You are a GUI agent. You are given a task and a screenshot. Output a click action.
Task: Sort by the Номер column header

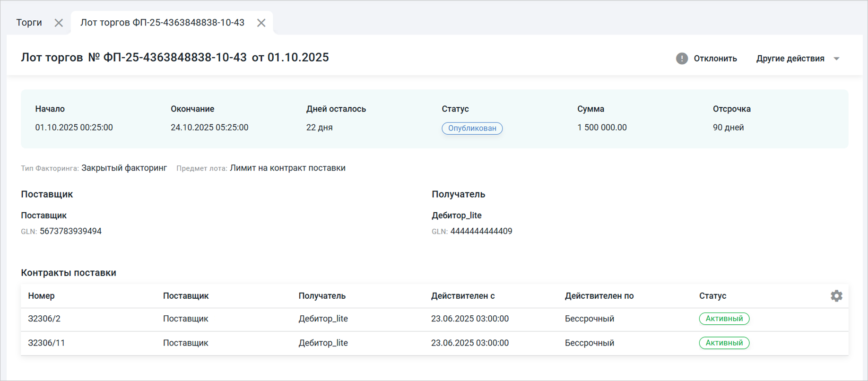41,296
